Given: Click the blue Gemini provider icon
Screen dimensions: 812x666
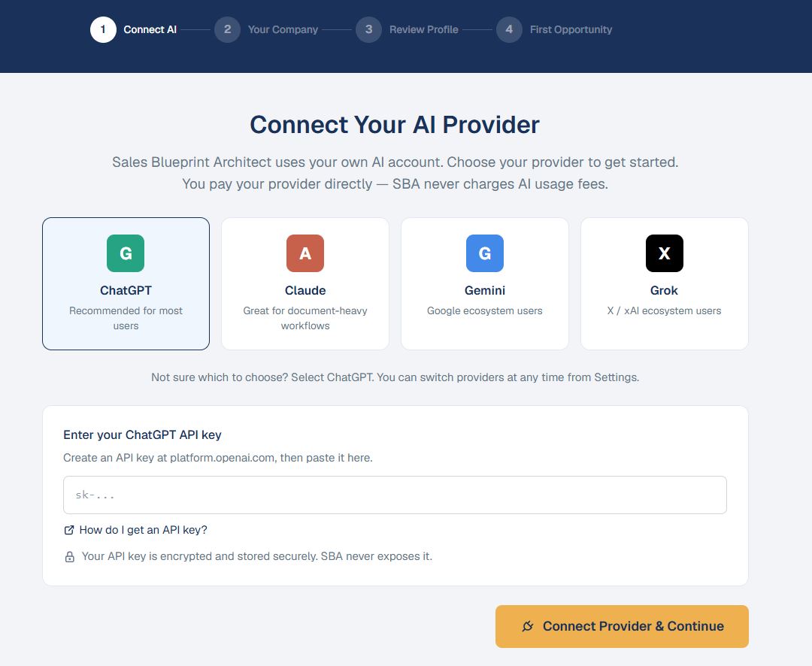Looking at the screenshot, I should 485,253.
